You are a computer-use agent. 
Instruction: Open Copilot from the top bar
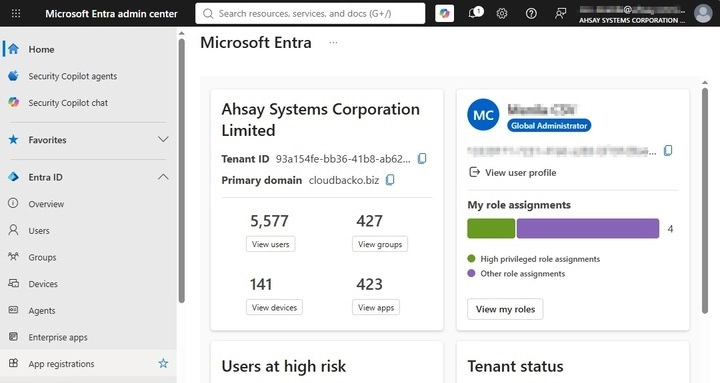pyautogui.click(x=444, y=13)
